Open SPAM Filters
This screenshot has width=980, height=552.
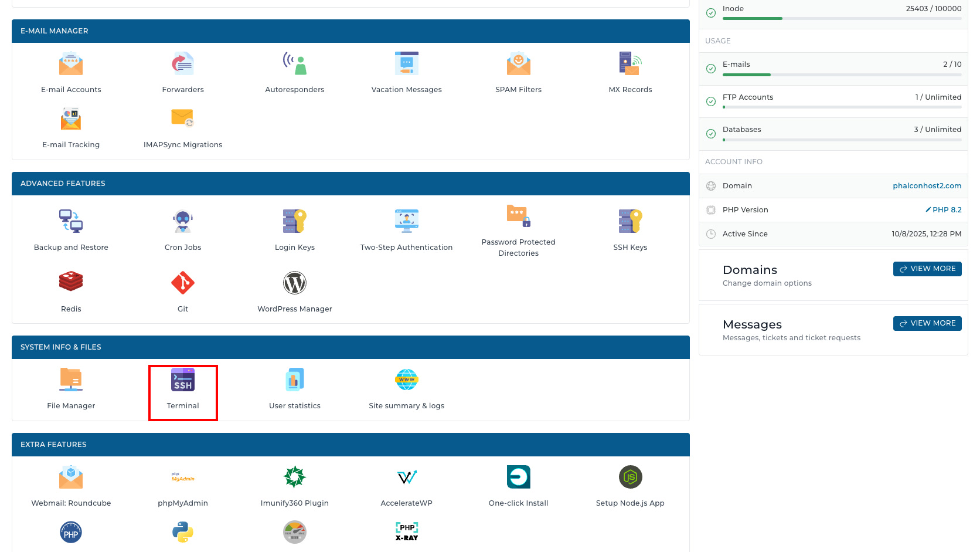click(519, 73)
